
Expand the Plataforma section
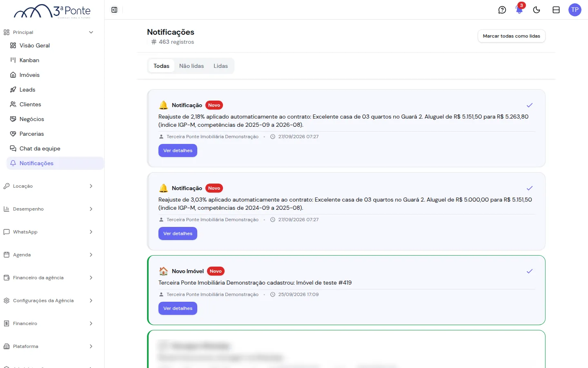point(91,346)
